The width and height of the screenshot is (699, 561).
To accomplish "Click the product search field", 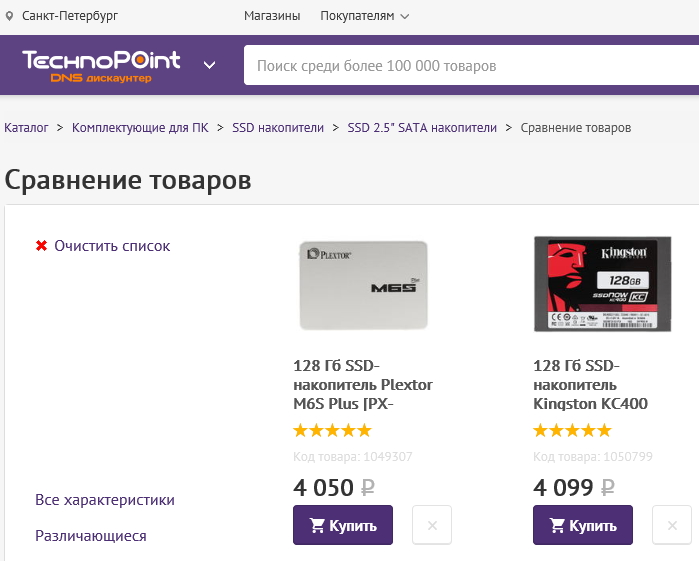I will click(x=470, y=66).
